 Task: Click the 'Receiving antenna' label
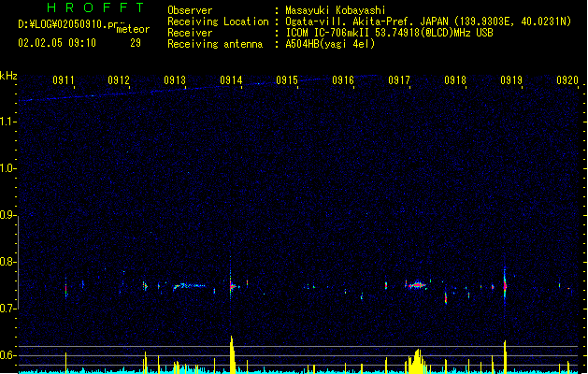point(215,44)
